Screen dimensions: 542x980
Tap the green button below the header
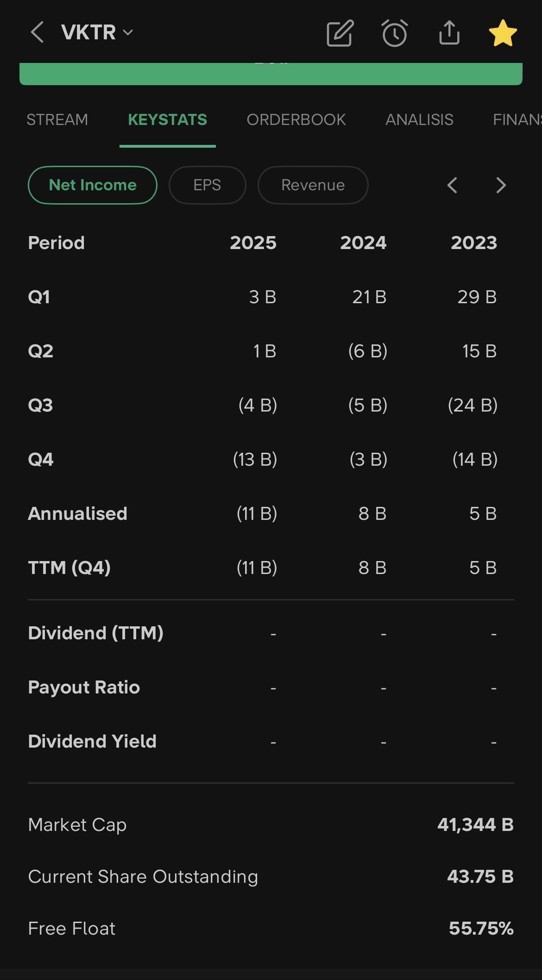[271, 74]
